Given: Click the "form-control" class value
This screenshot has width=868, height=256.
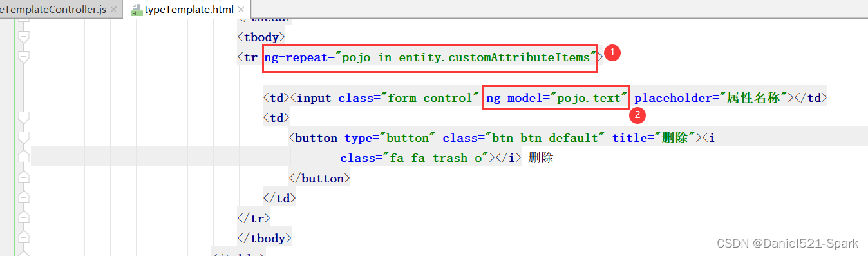Looking at the screenshot, I should pos(429,98).
